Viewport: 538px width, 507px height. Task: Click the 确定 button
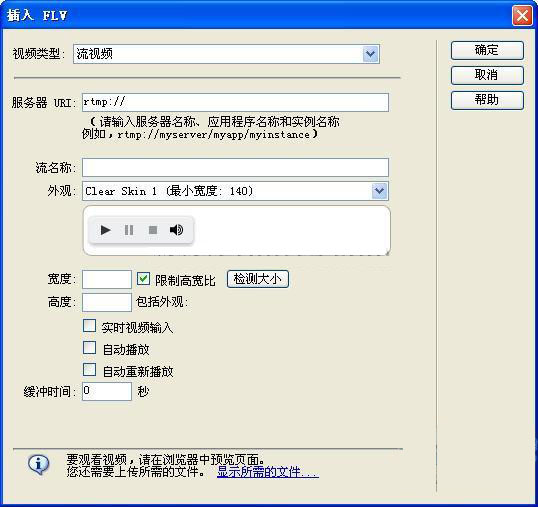click(x=487, y=50)
